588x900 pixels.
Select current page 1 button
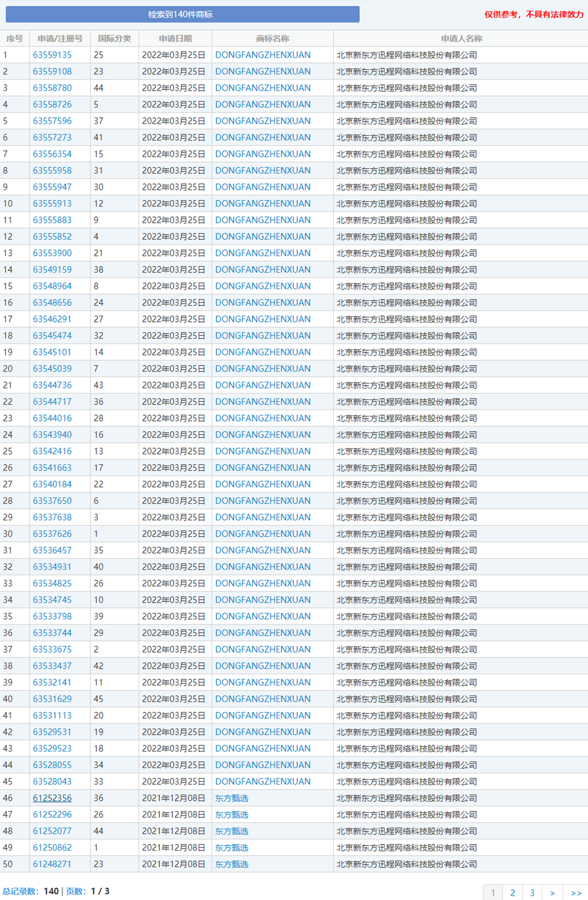[493, 892]
